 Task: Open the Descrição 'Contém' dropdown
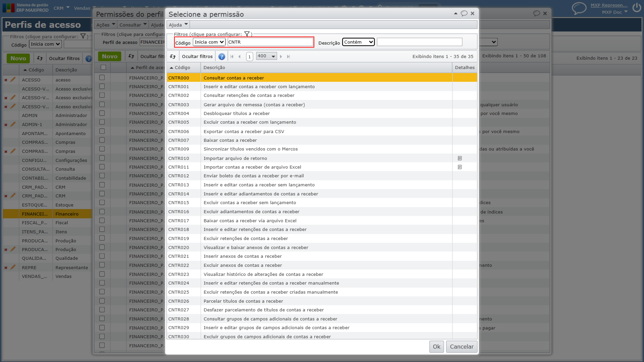click(x=358, y=42)
